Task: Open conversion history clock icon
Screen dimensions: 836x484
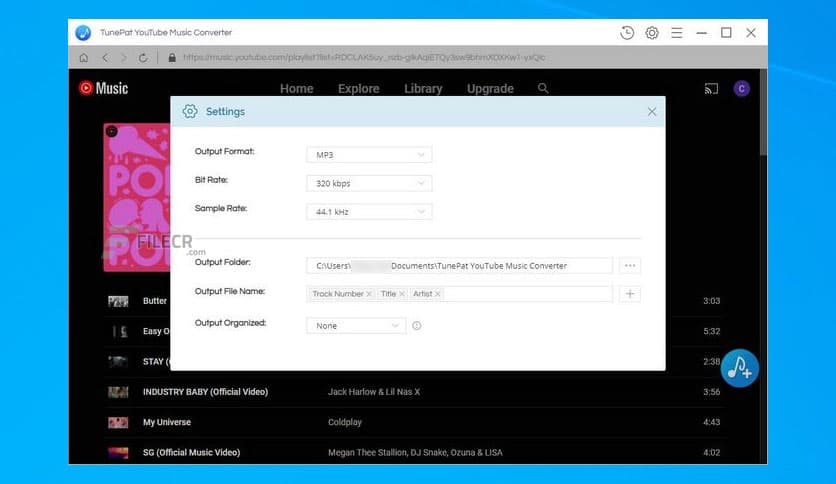Action: click(x=627, y=33)
